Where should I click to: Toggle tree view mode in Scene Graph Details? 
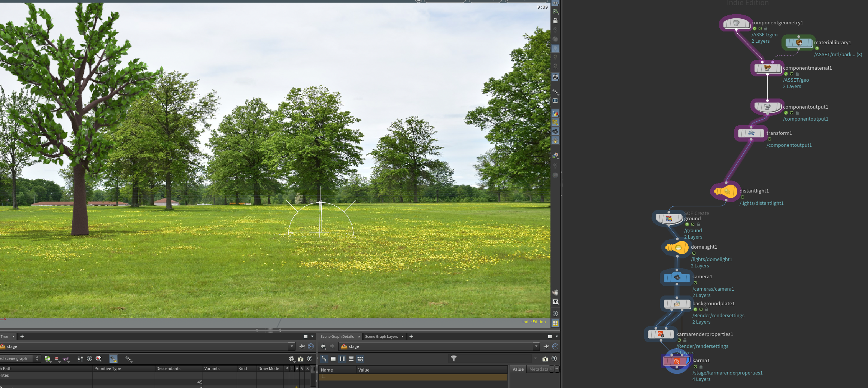[x=324, y=359]
